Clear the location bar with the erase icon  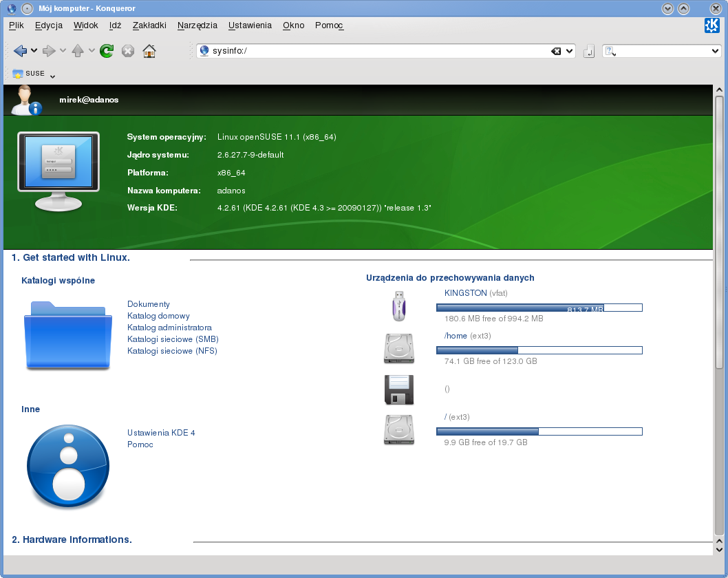tap(556, 51)
